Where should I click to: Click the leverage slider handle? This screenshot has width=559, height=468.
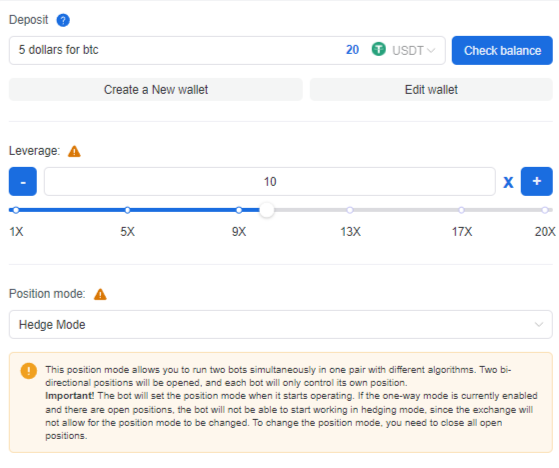pyautogui.click(x=267, y=210)
